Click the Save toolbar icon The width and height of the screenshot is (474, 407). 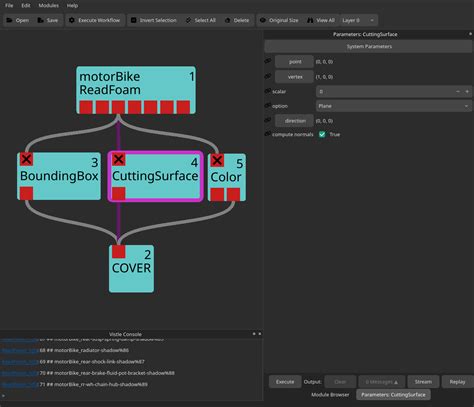point(40,20)
